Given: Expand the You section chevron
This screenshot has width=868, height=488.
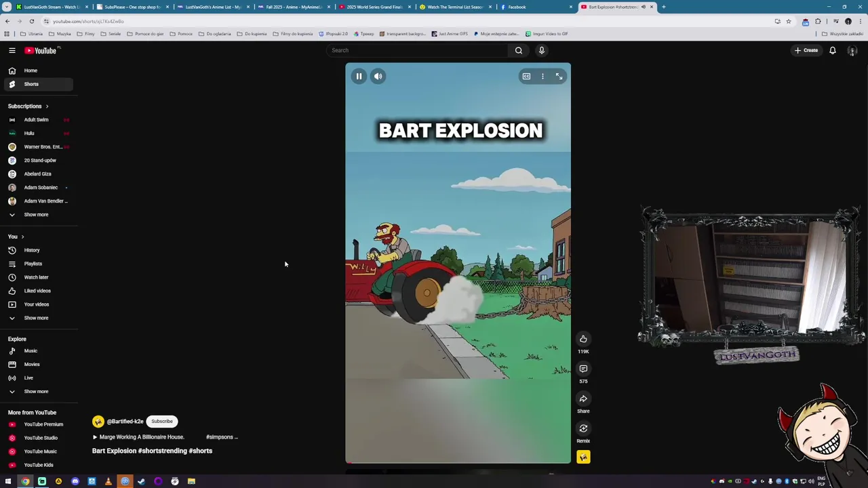Looking at the screenshot, I should [22, 237].
